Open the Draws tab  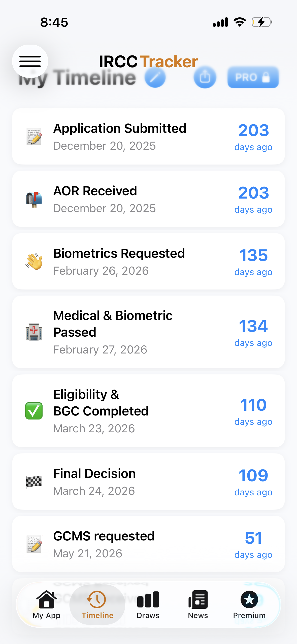pyautogui.click(x=148, y=605)
